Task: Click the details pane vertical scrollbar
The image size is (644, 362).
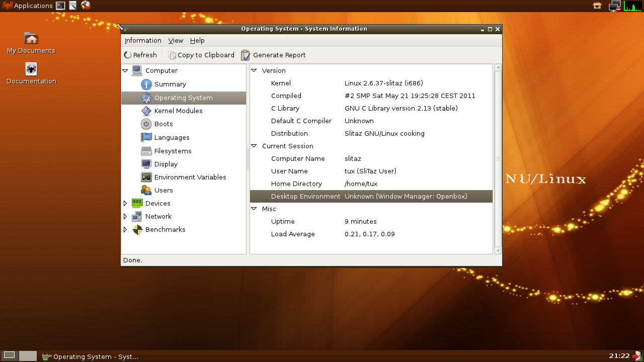Action: [x=498, y=158]
